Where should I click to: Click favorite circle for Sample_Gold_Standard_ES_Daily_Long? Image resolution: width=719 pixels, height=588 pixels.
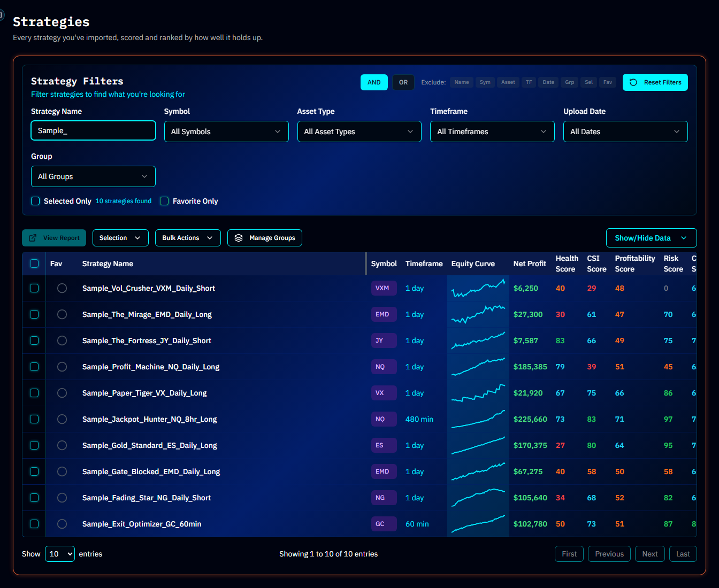pos(62,445)
